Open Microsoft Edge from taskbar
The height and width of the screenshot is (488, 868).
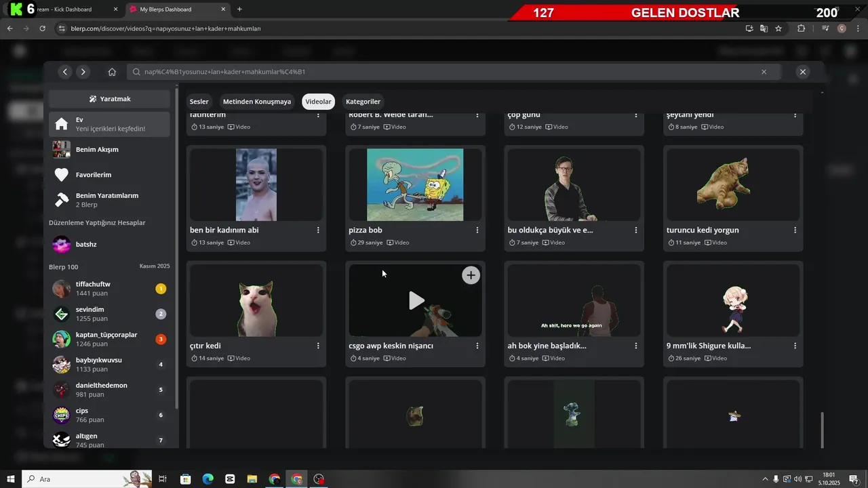pyautogui.click(x=208, y=479)
